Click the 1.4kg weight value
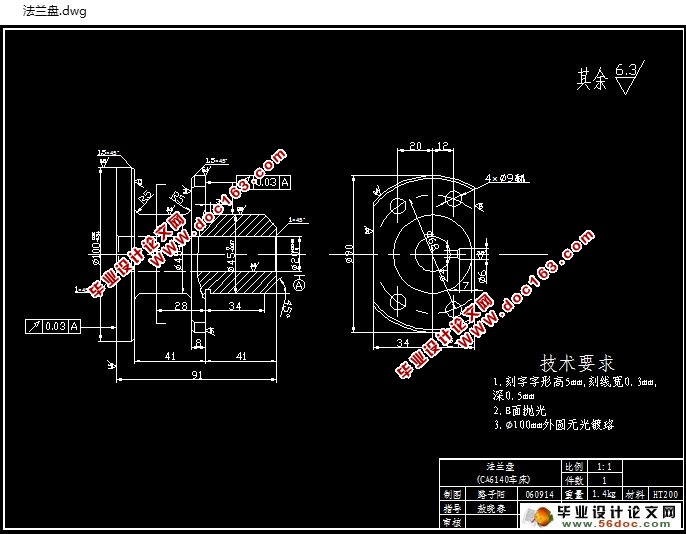The height and width of the screenshot is (534, 686). tap(604, 494)
